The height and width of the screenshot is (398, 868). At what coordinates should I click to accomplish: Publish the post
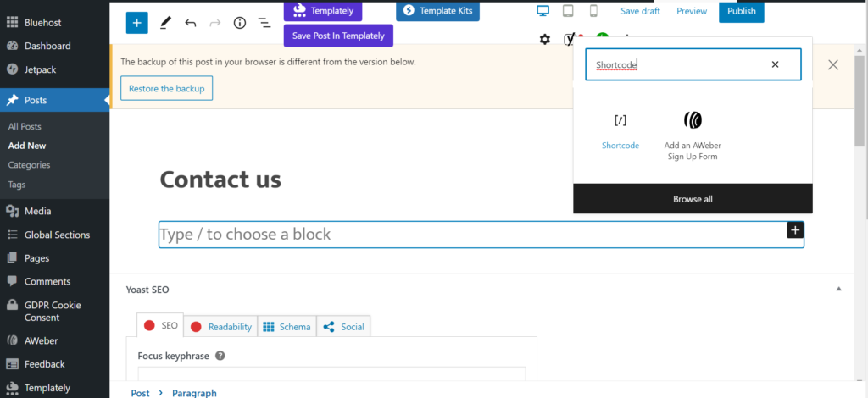[741, 11]
